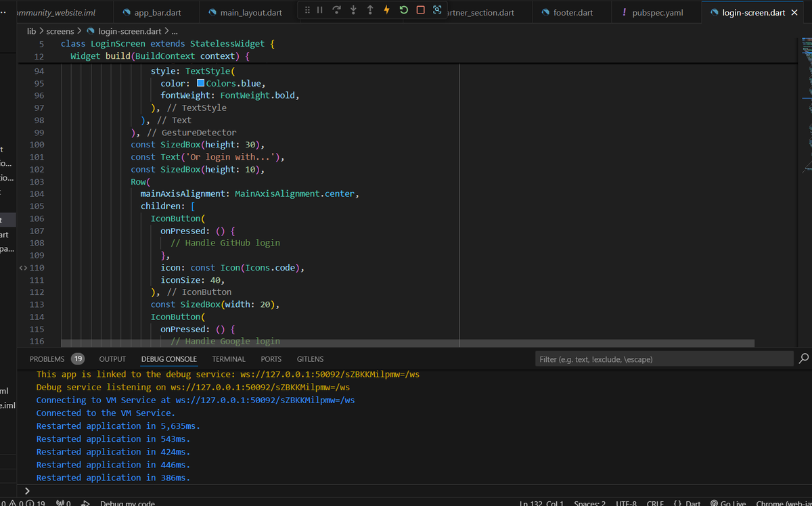Open the PROBLEMS panel tab
This screenshot has width=812, height=506.
(x=56, y=359)
